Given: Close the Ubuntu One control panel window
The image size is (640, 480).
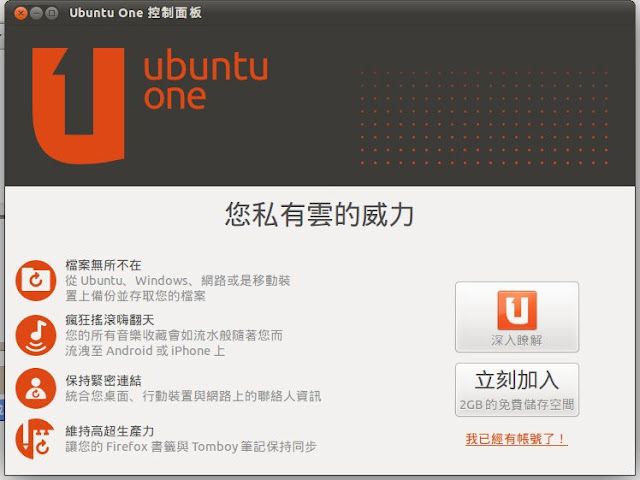Looking at the screenshot, I should click(x=20, y=13).
